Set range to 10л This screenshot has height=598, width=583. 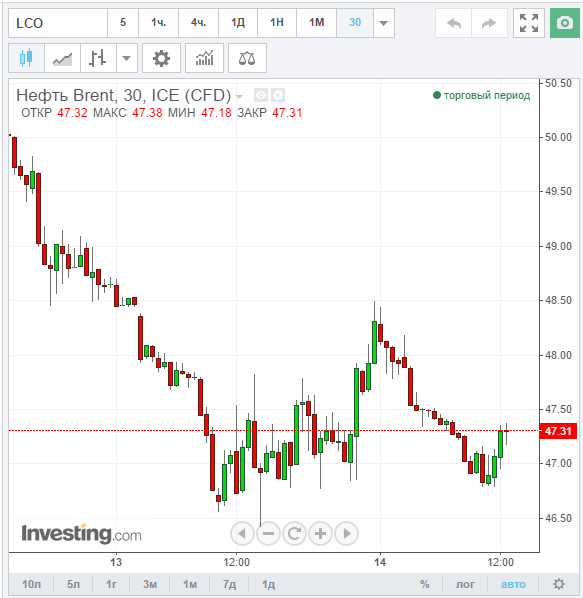(31, 584)
